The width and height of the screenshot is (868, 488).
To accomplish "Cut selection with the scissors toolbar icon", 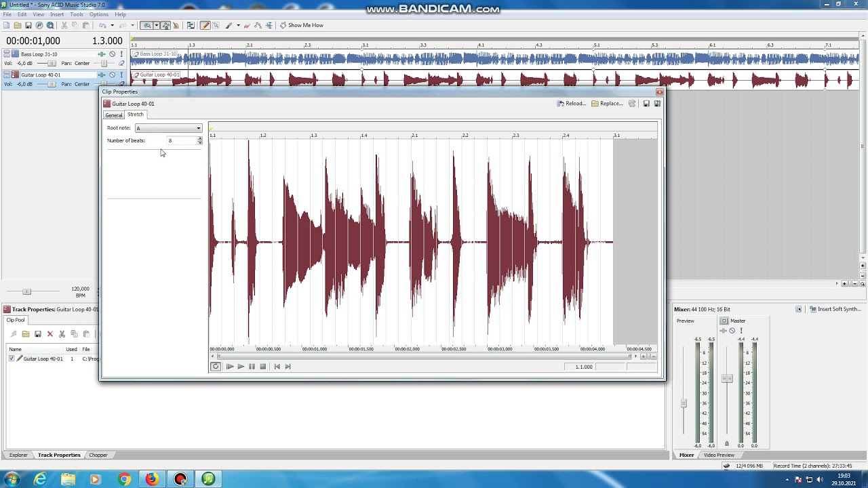I will tap(64, 25).
